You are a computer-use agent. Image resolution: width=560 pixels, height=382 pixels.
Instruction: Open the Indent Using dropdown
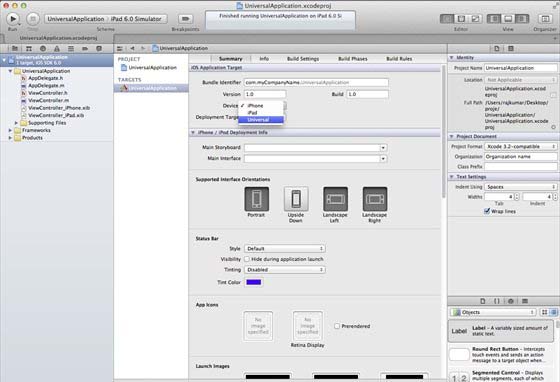[x=521, y=187]
